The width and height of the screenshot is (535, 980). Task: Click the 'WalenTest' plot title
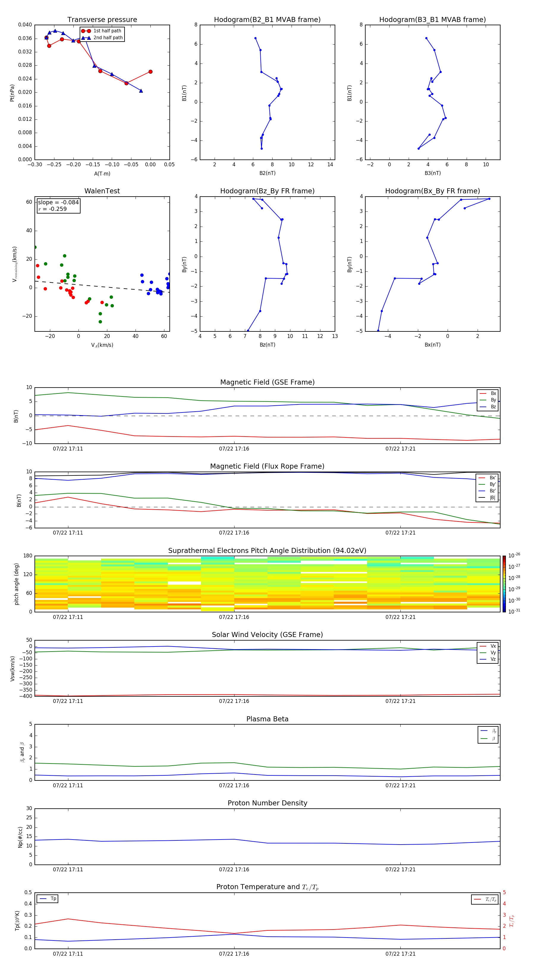(102, 191)
